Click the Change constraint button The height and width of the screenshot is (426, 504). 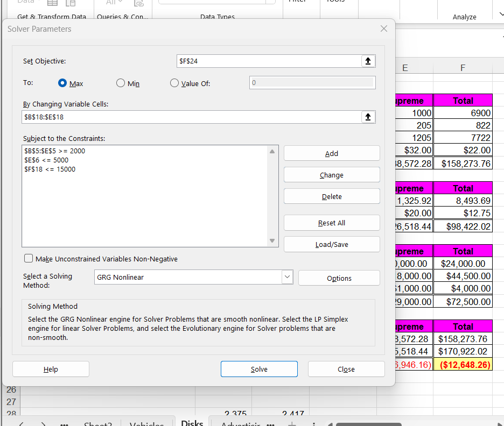332,175
